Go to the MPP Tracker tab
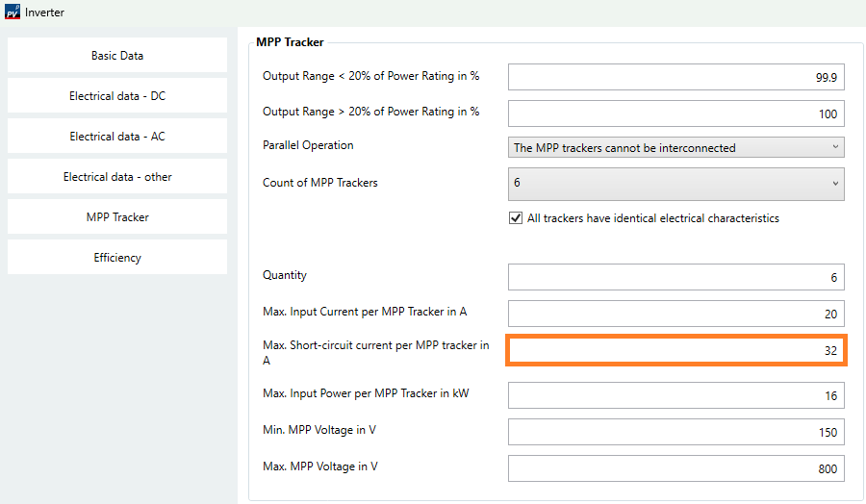 click(117, 217)
